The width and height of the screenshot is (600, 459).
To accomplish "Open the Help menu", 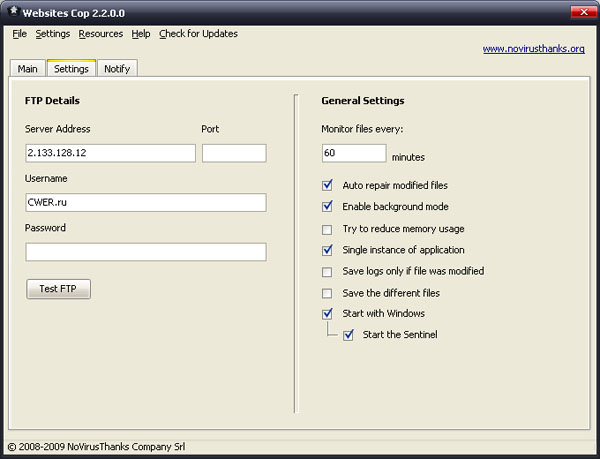I will (141, 33).
